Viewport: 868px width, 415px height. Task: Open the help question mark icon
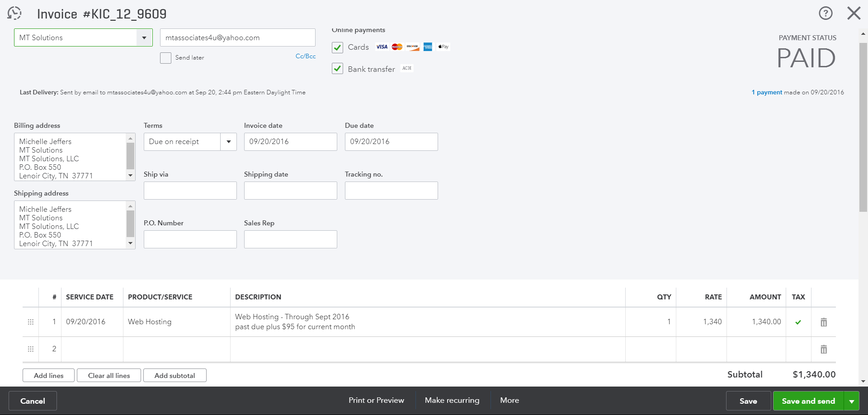pos(826,13)
